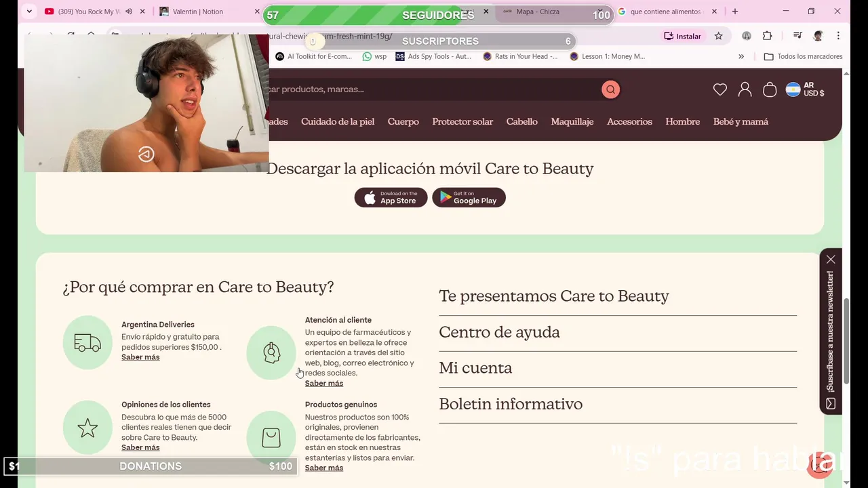
Task: Click the delivery truck icon
Action: 87,343
